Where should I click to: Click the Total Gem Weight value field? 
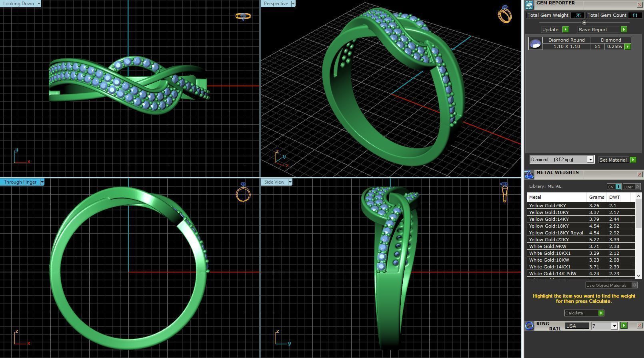(578, 15)
